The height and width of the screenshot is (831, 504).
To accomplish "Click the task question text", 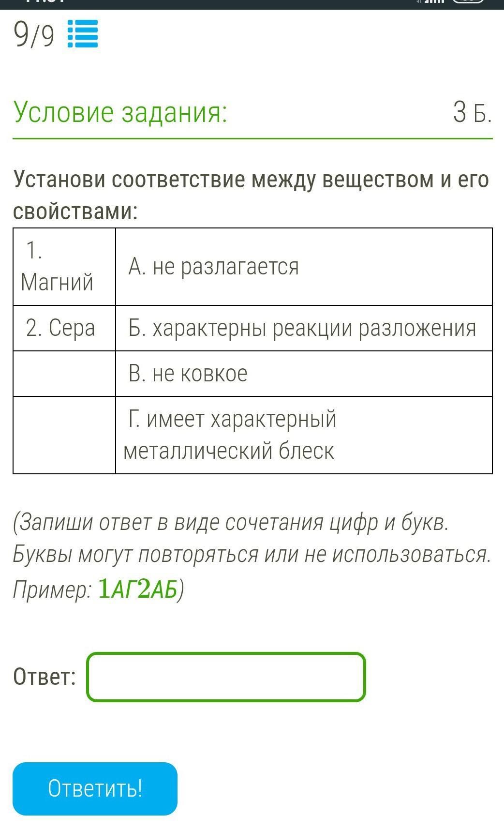I will pos(252,195).
